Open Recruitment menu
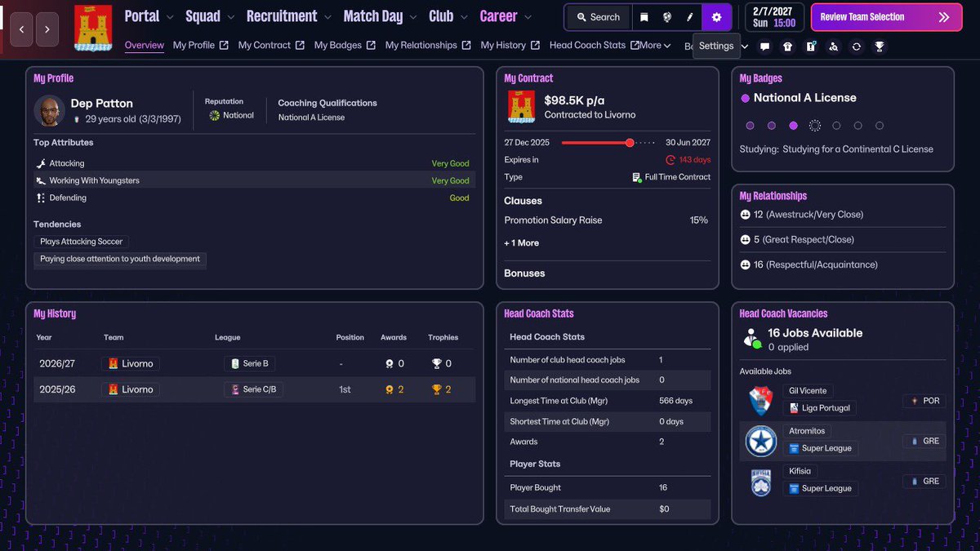This screenshot has height=551, width=980. (x=282, y=16)
